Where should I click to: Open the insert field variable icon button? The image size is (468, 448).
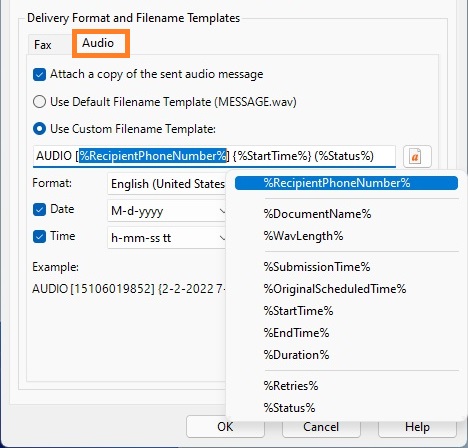417,156
